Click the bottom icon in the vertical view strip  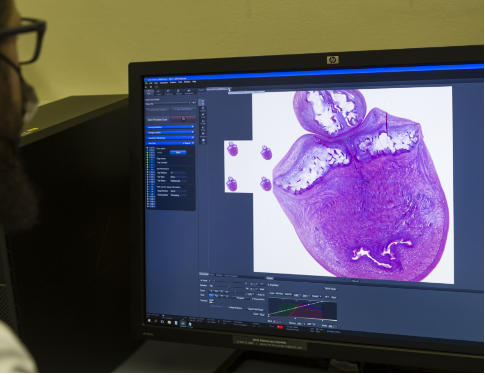[x=203, y=140]
